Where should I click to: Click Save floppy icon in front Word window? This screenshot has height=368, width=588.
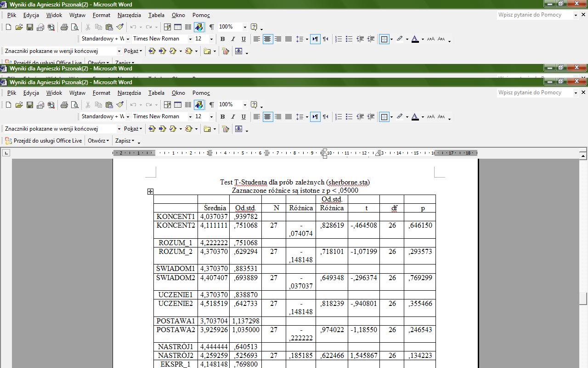pyautogui.click(x=29, y=105)
